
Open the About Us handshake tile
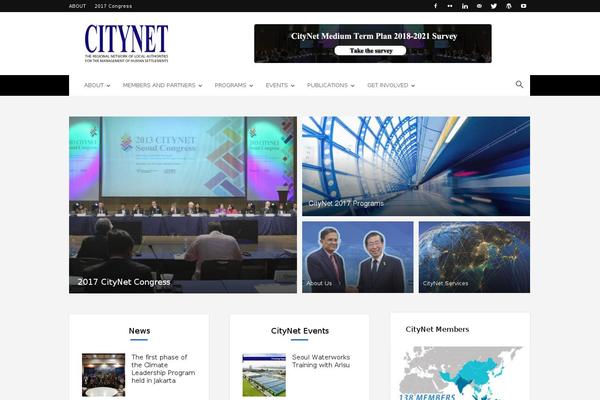[x=358, y=257]
